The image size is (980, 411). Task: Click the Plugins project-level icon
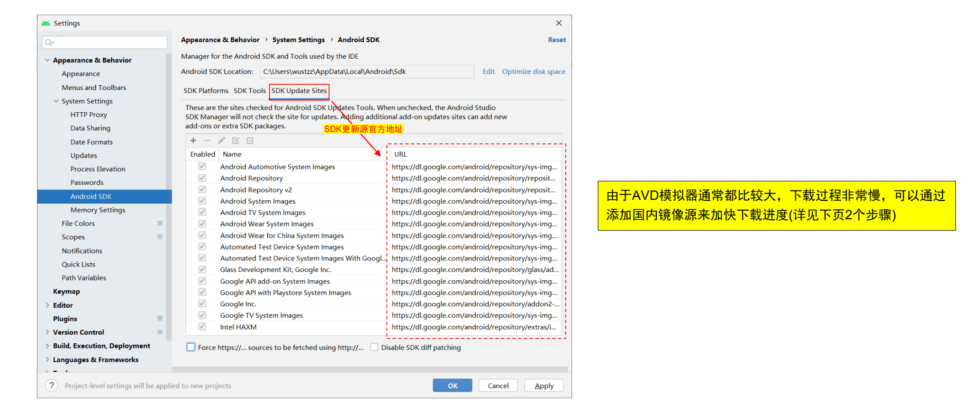(x=160, y=319)
